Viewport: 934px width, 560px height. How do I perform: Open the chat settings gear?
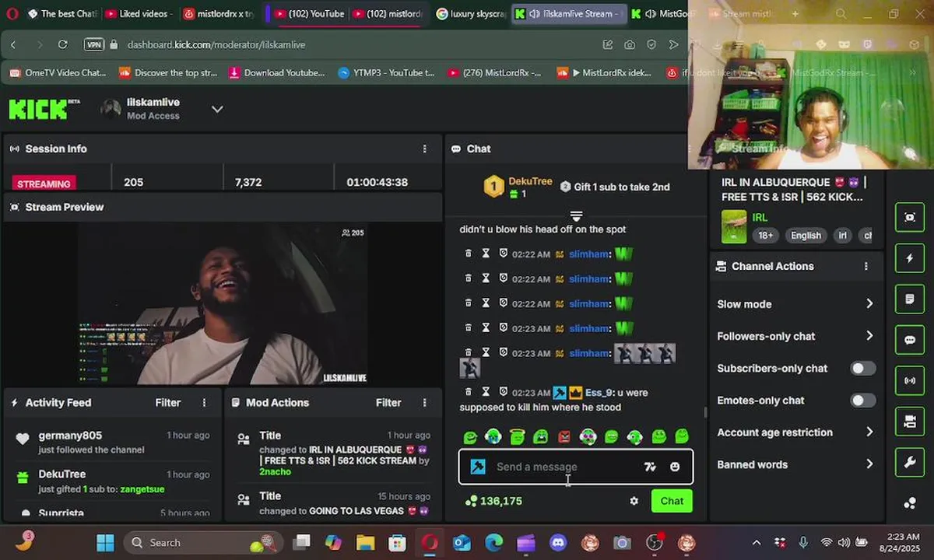pyautogui.click(x=634, y=501)
